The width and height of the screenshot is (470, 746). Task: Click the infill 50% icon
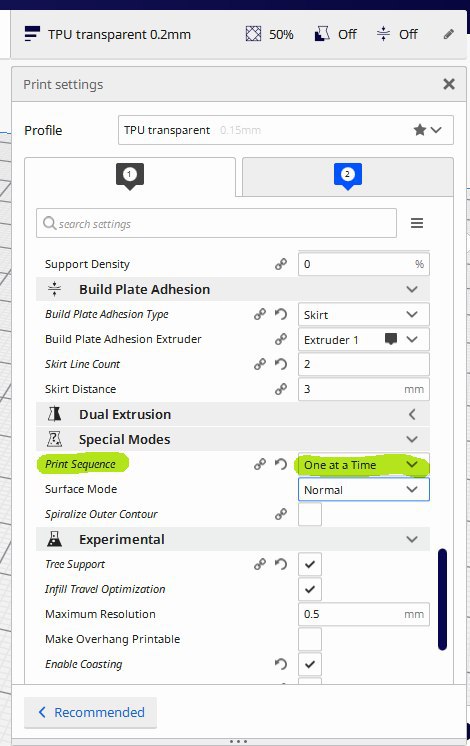pos(253,34)
